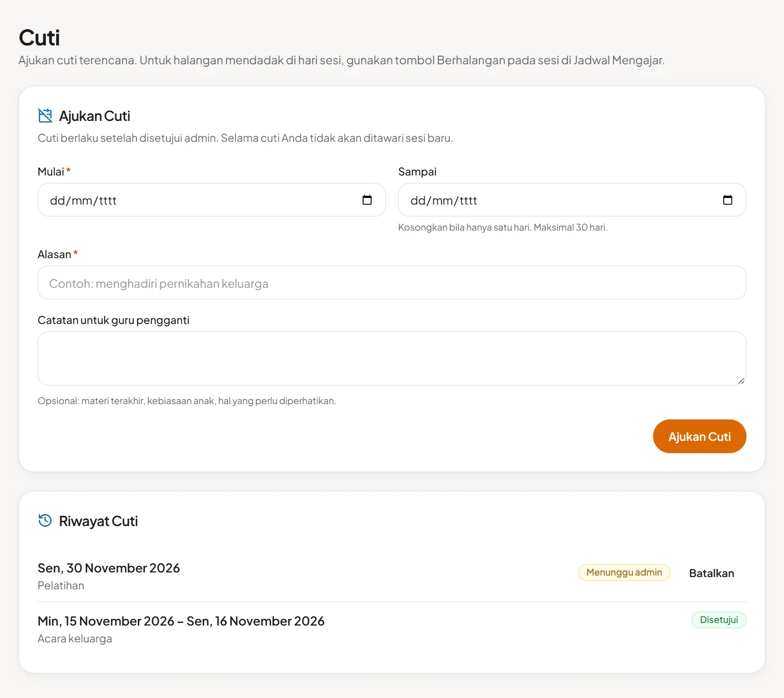Click the Cuti page title
Viewport: 784px width, 698px height.
(x=39, y=38)
